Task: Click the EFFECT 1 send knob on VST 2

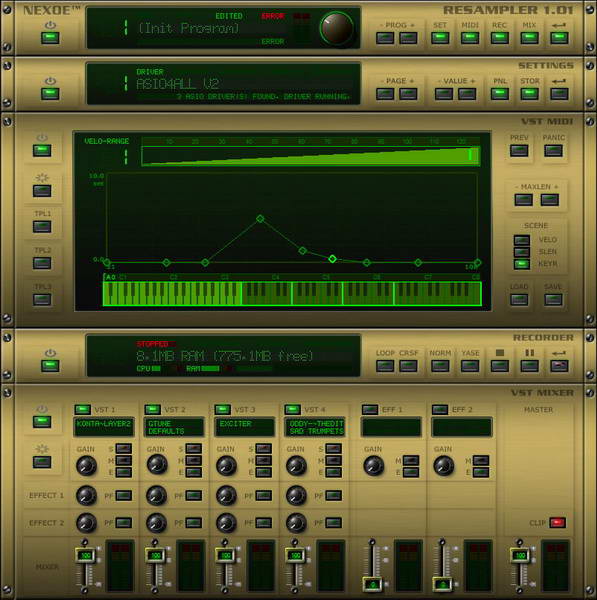Action: coord(157,495)
